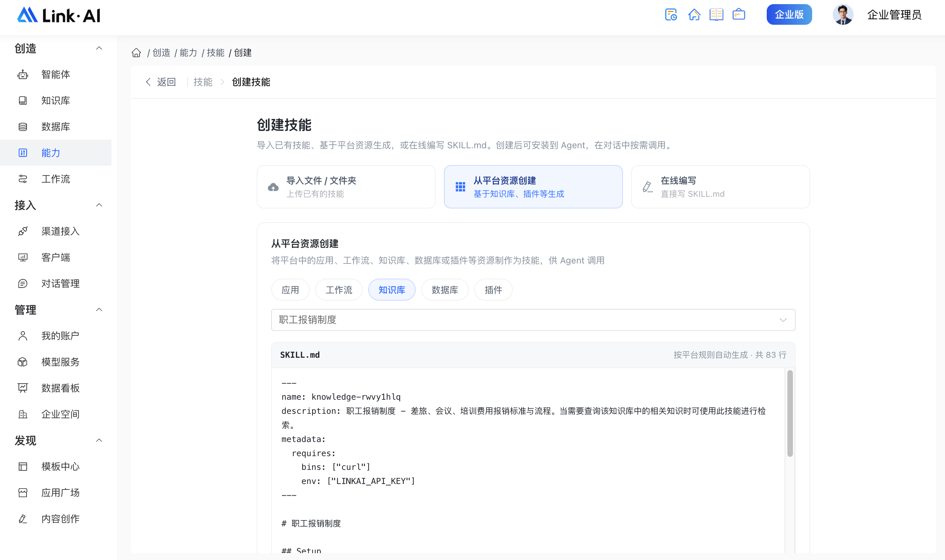945x560 pixels.
Task: Click the 模型服务 cube icon
Action: tap(23, 362)
